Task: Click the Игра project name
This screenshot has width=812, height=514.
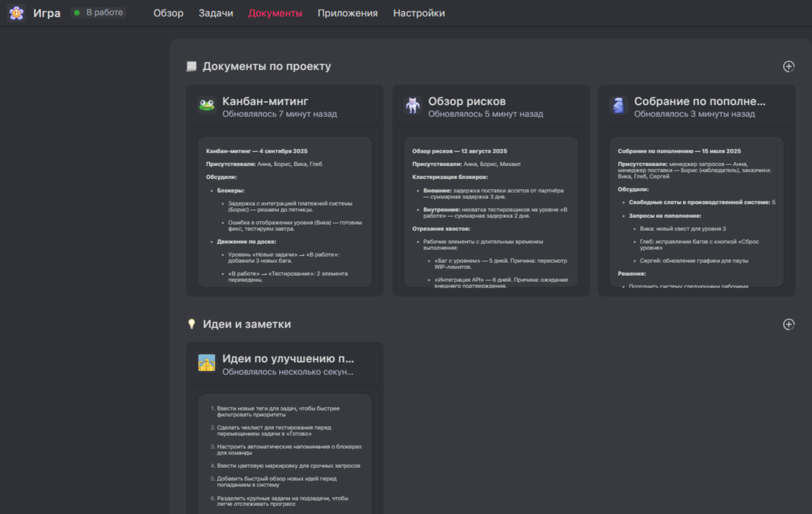Action: (47, 13)
